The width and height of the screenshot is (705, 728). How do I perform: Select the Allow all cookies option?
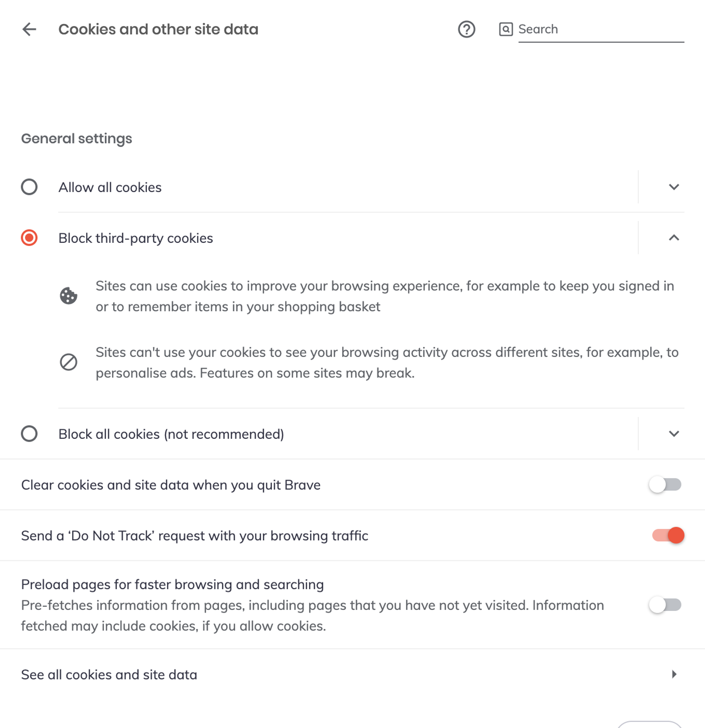(110, 187)
